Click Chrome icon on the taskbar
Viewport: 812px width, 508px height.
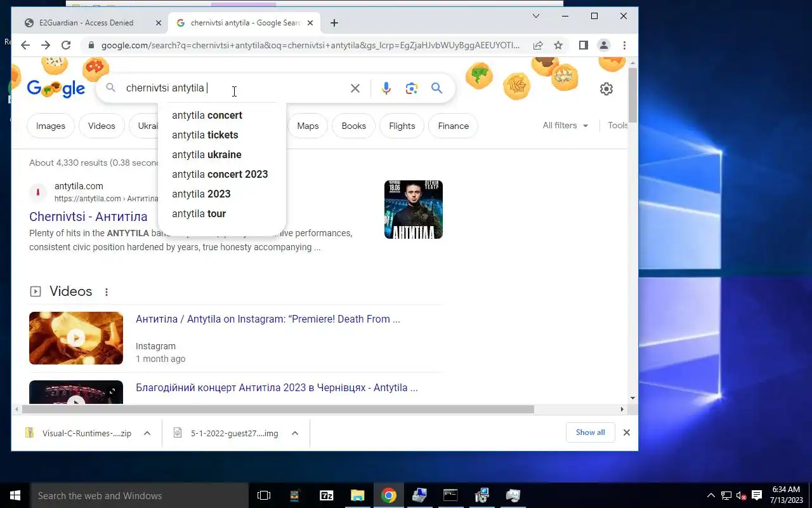point(389,495)
